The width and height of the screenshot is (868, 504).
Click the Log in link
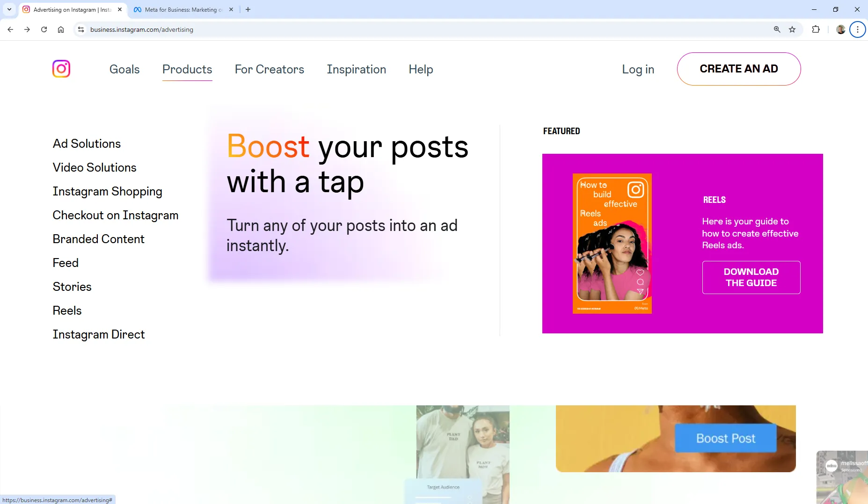tap(638, 69)
